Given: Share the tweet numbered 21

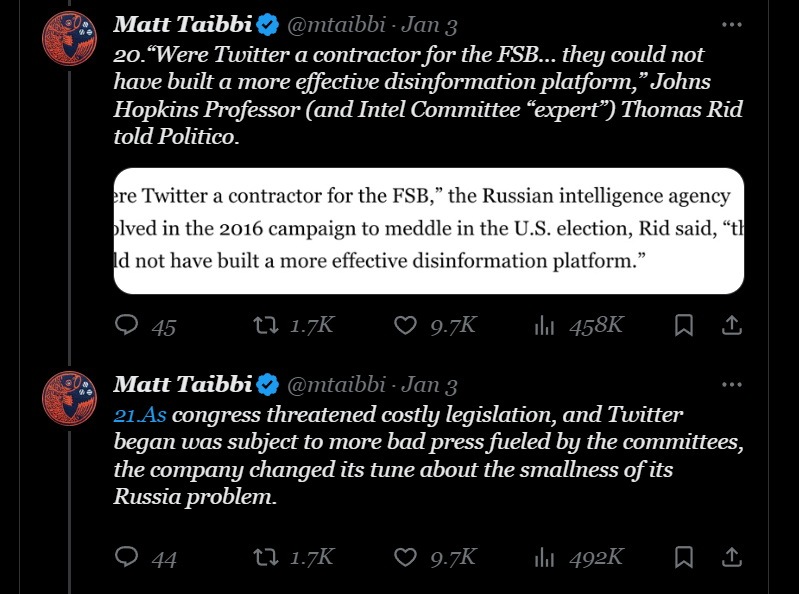Looking at the screenshot, I should [731, 557].
